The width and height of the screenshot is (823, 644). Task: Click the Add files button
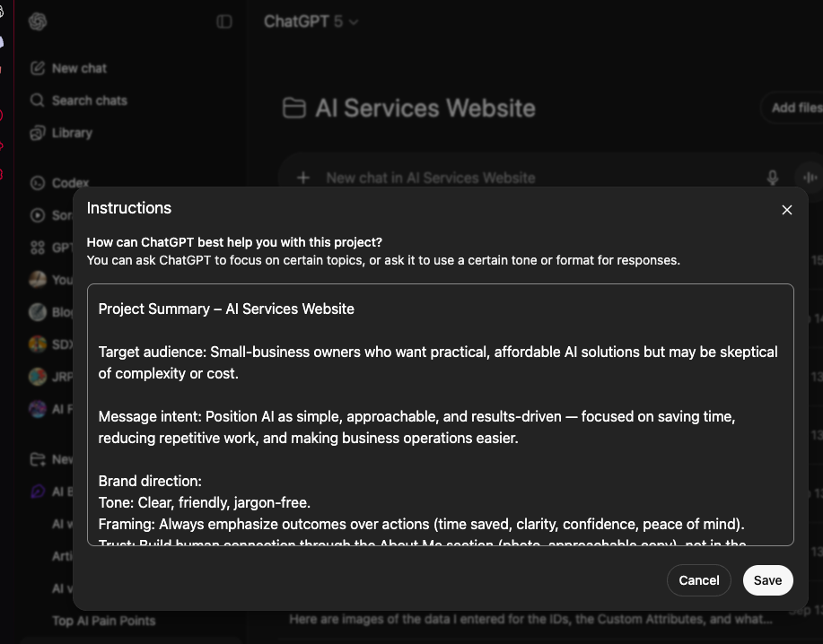click(794, 108)
